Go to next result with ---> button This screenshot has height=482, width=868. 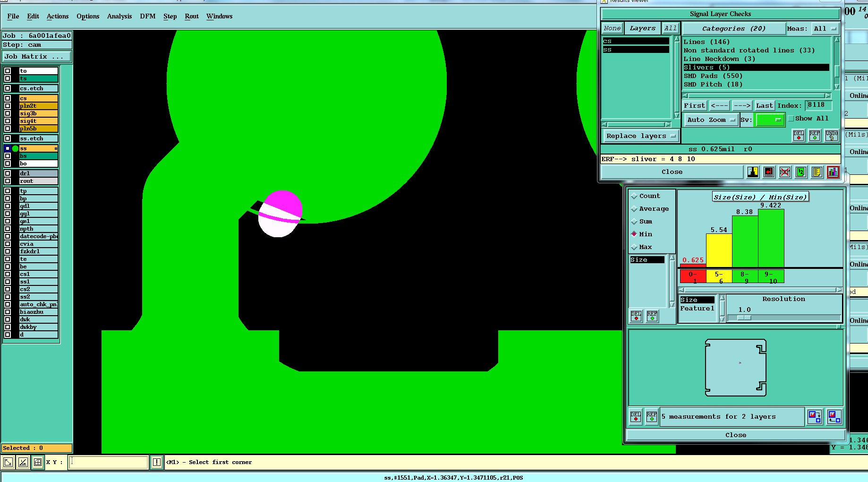pos(742,106)
